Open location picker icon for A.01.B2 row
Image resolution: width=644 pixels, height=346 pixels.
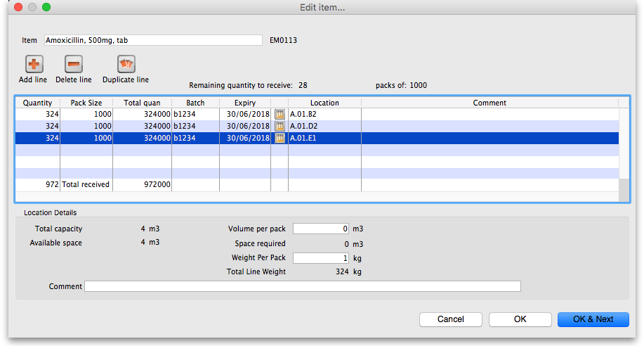280,114
